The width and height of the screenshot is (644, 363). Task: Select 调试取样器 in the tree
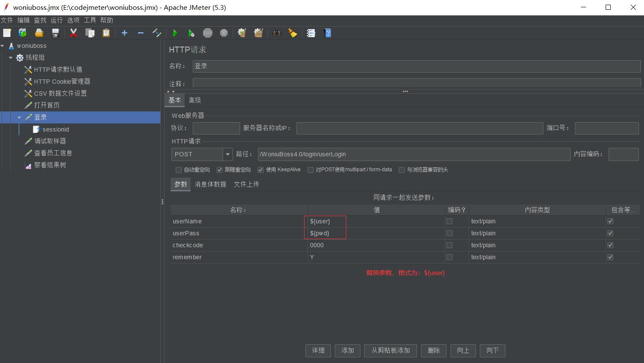(50, 141)
